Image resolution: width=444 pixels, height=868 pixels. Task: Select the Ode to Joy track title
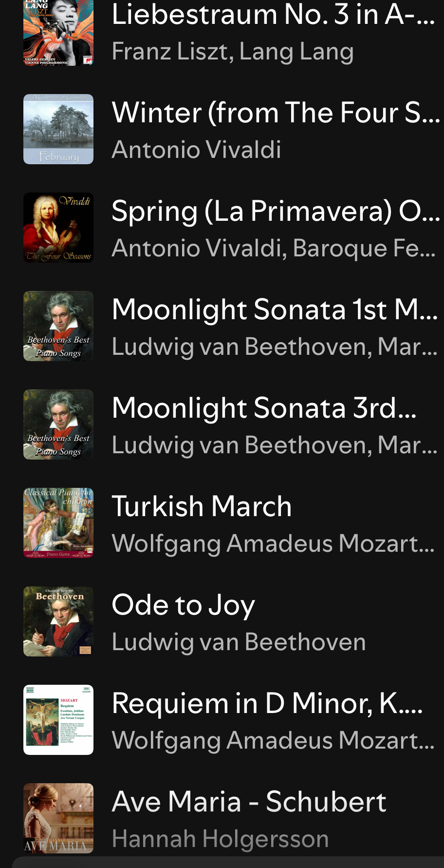pyautogui.click(x=183, y=605)
